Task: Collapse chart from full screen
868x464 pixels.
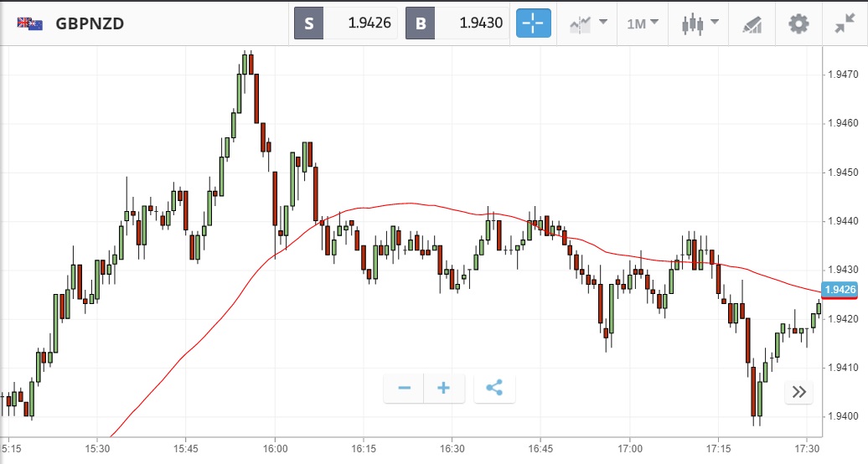Action: pyautogui.click(x=845, y=23)
